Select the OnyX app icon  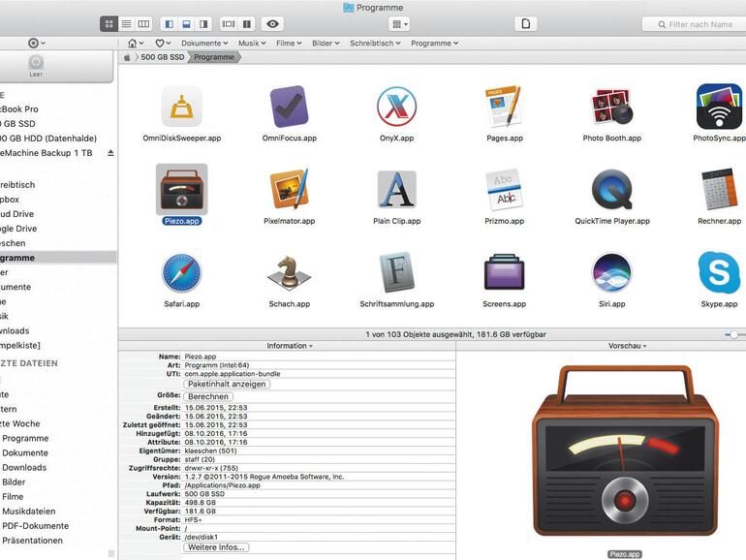[x=396, y=107]
